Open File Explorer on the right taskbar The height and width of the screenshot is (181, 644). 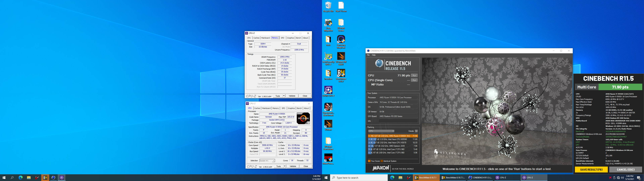(400, 177)
